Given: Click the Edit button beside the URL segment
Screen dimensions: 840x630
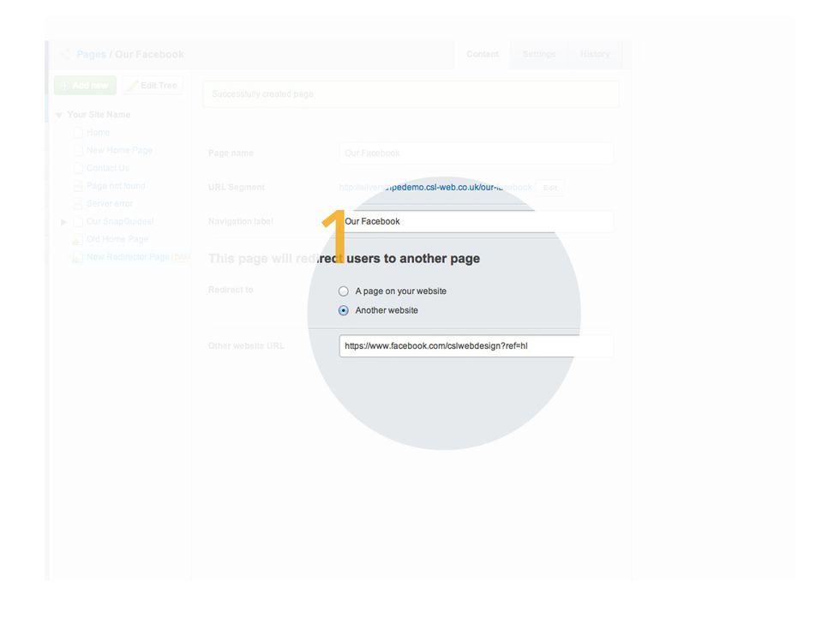Looking at the screenshot, I should 550,188.
